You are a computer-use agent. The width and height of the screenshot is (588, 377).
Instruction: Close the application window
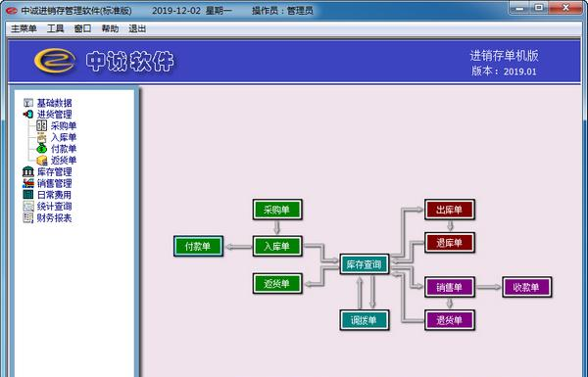565,8
